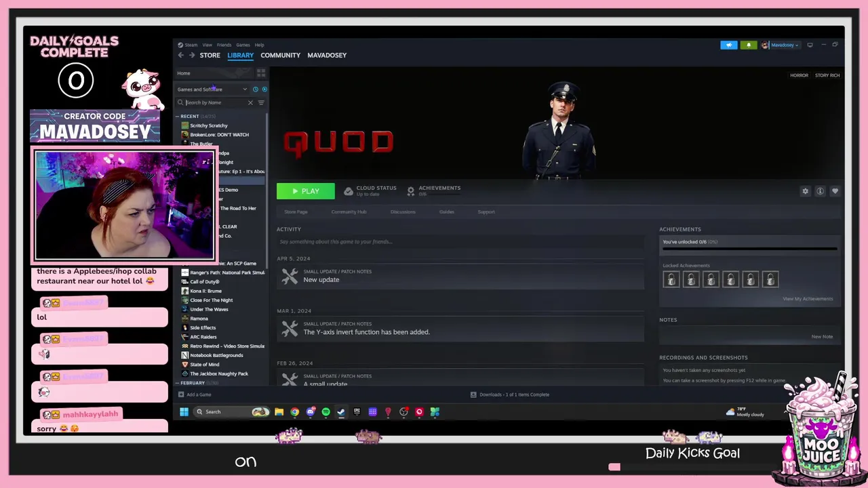Switch to library grid collections view

(261, 73)
